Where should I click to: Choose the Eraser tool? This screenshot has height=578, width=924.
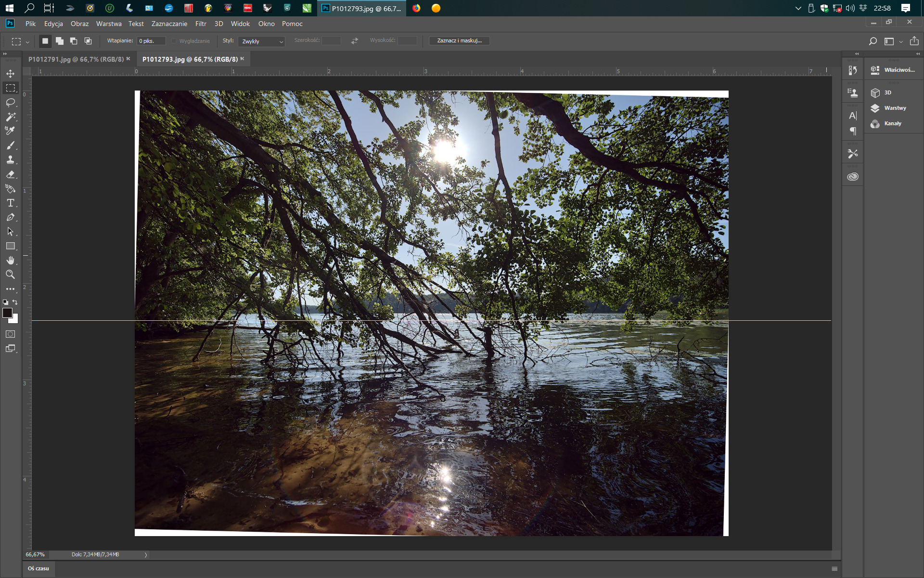[10, 174]
